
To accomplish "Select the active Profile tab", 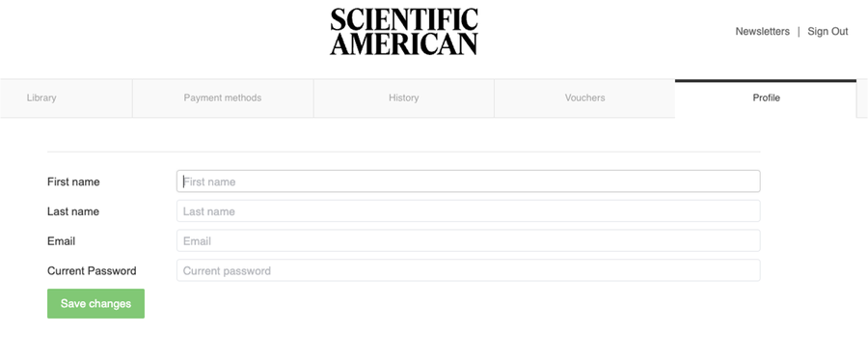I will [766, 98].
